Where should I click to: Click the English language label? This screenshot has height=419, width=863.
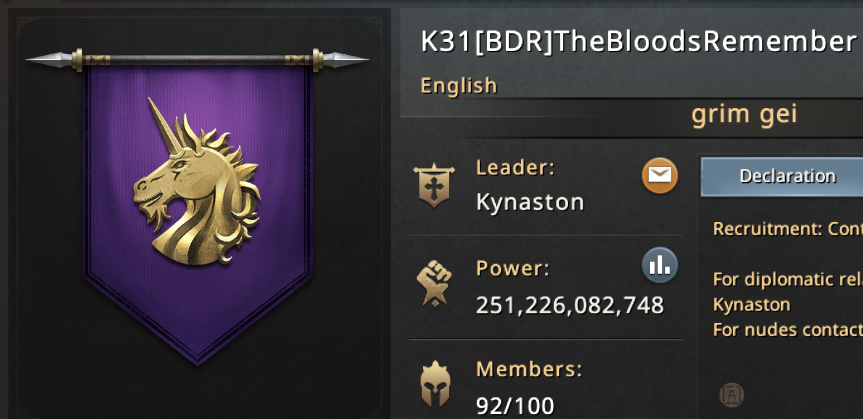pyautogui.click(x=458, y=85)
